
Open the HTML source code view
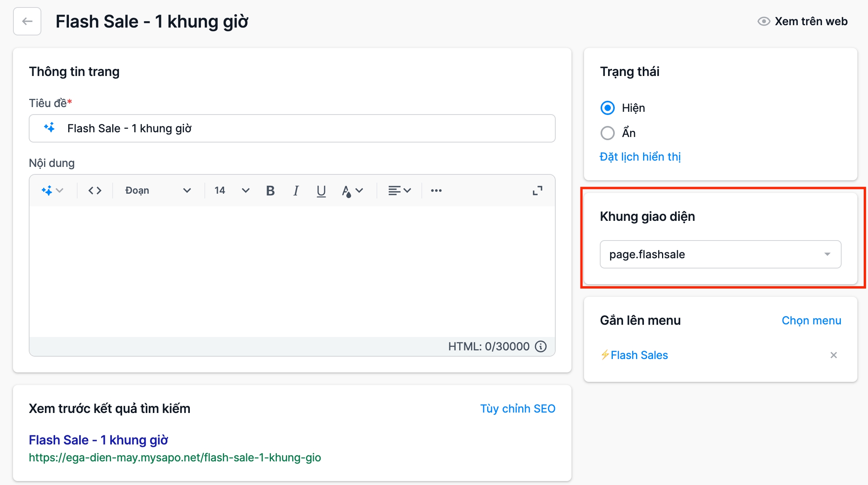(x=95, y=191)
